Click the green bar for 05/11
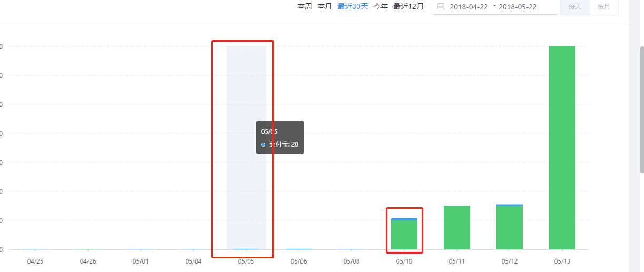This screenshot has width=644, height=272. tap(457, 227)
